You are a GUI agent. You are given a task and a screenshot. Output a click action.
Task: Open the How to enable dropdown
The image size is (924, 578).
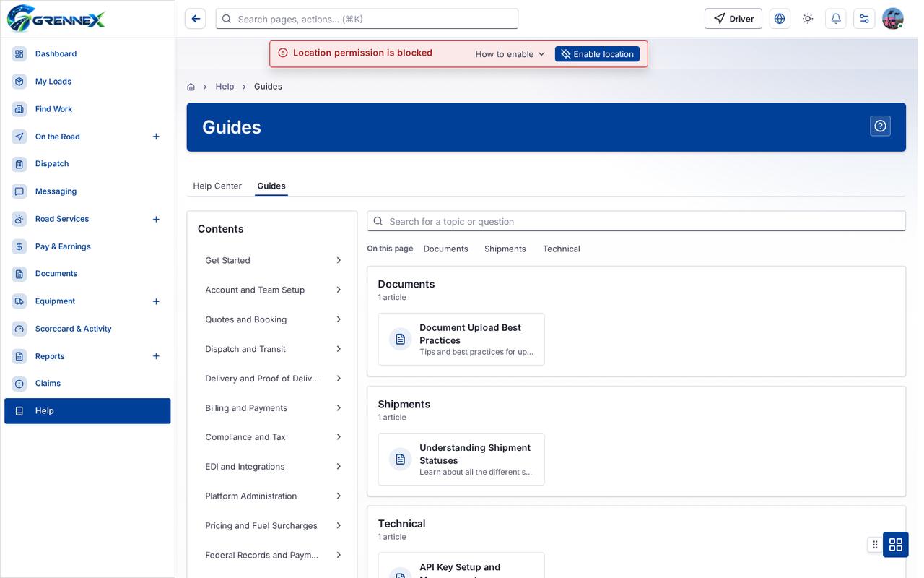pos(510,54)
